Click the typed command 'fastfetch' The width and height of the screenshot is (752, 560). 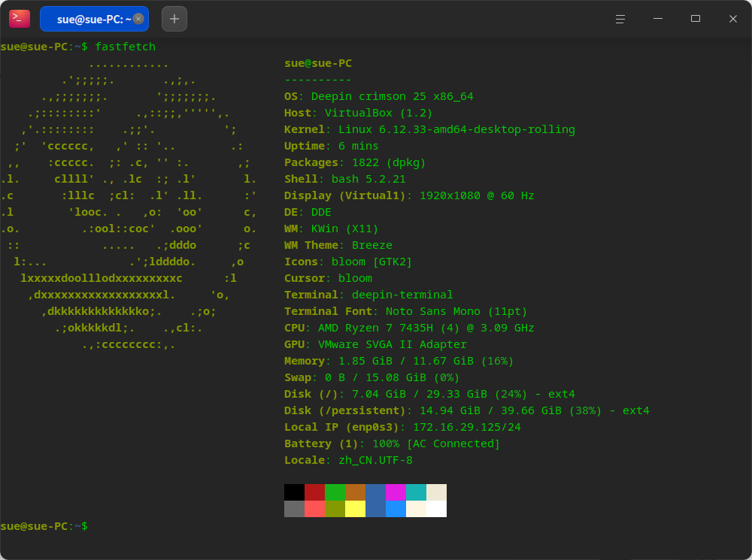pyautogui.click(x=125, y=47)
